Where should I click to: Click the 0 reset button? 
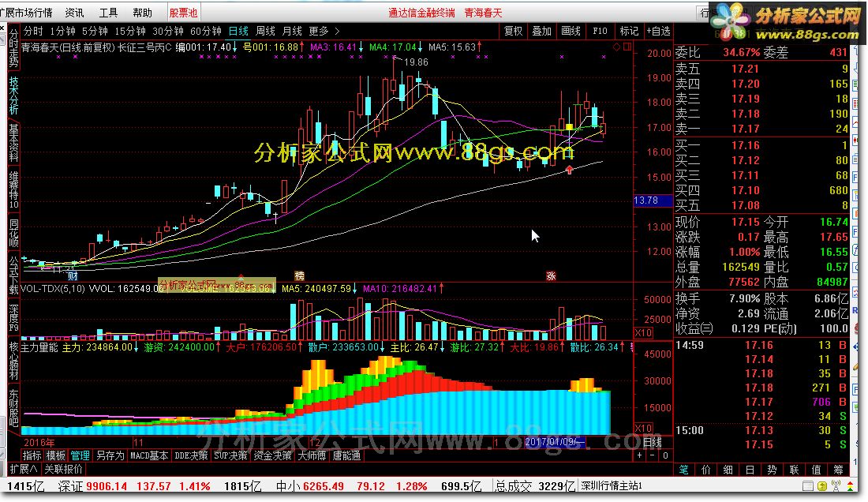(665, 455)
